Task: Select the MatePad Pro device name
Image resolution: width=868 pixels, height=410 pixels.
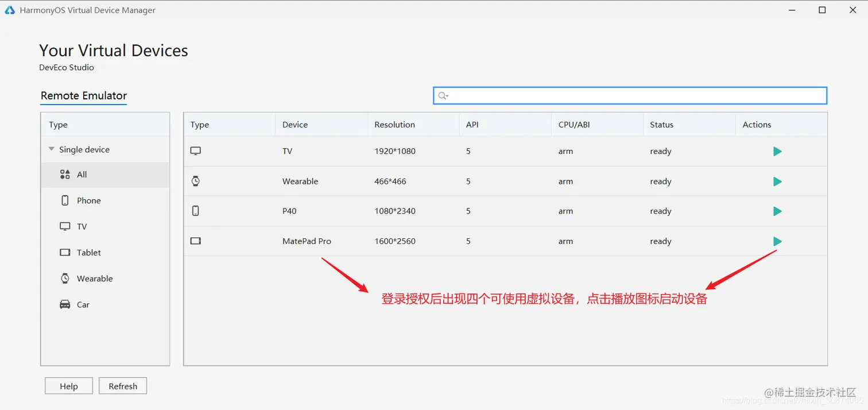Action: click(307, 241)
